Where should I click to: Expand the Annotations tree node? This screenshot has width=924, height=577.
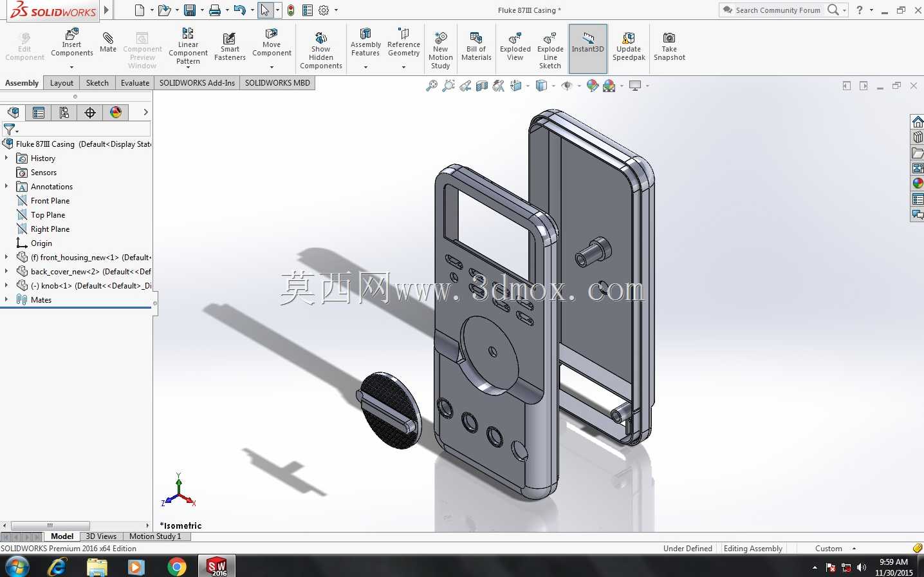(6, 186)
